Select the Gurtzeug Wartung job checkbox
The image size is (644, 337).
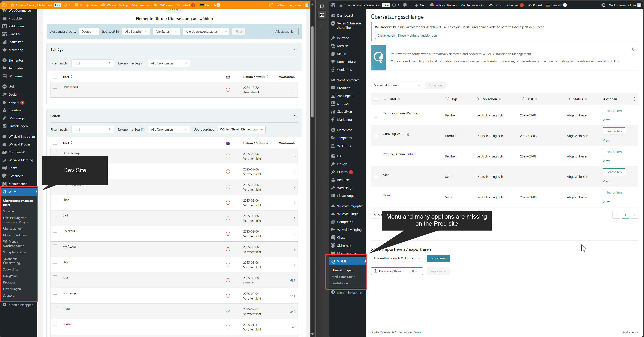coord(376,136)
